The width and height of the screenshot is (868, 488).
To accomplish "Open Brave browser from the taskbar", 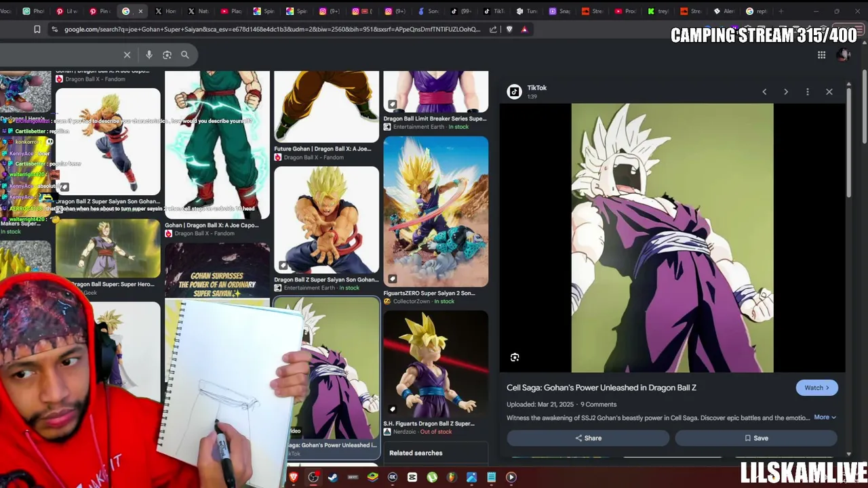I will (x=294, y=477).
